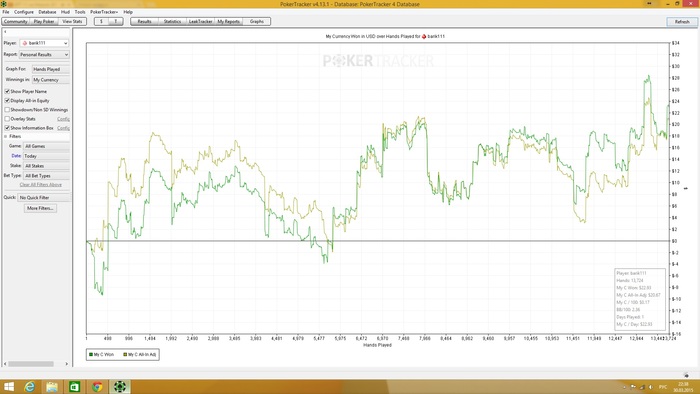Open the Results tab
This screenshot has height=394, width=700.
pyautogui.click(x=144, y=21)
